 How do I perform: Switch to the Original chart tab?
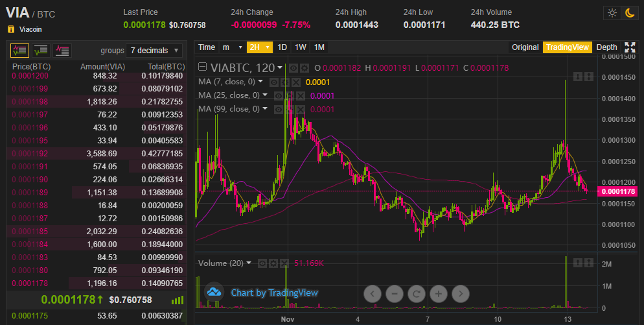pos(525,47)
